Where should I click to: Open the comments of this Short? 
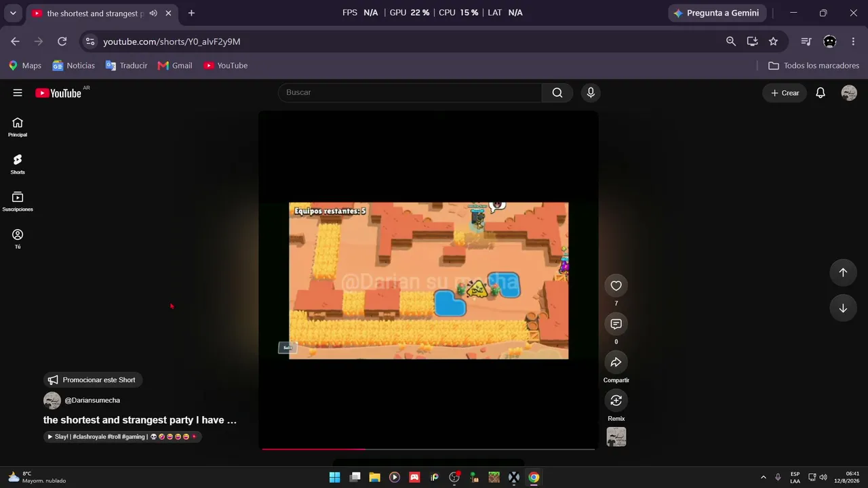[616, 324]
